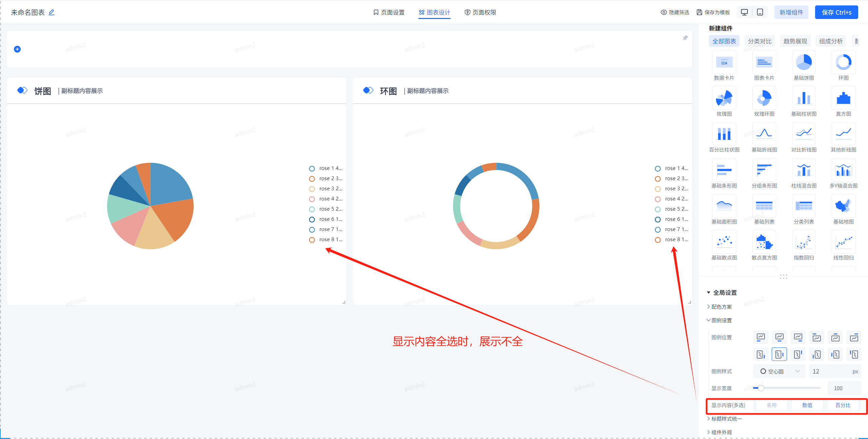
Task: Open the 趋势展现 chart category tab
Action: (x=795, y=41)
